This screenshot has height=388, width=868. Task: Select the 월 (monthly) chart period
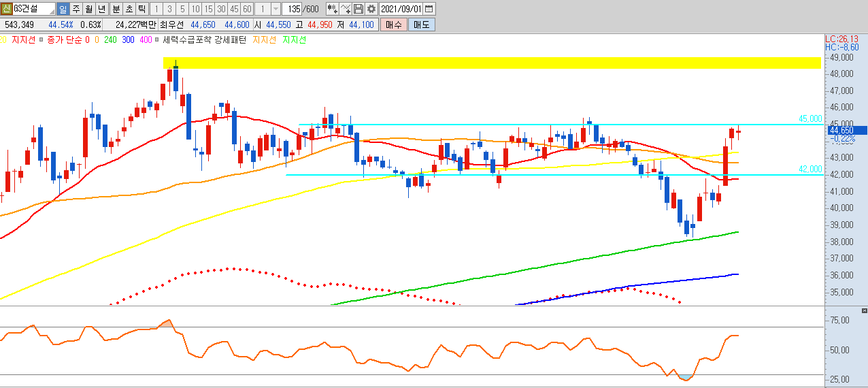click(88, 9)
